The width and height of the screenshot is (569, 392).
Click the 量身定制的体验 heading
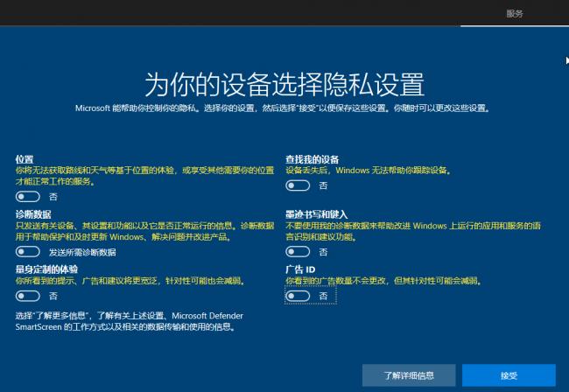tap(46, 269)
